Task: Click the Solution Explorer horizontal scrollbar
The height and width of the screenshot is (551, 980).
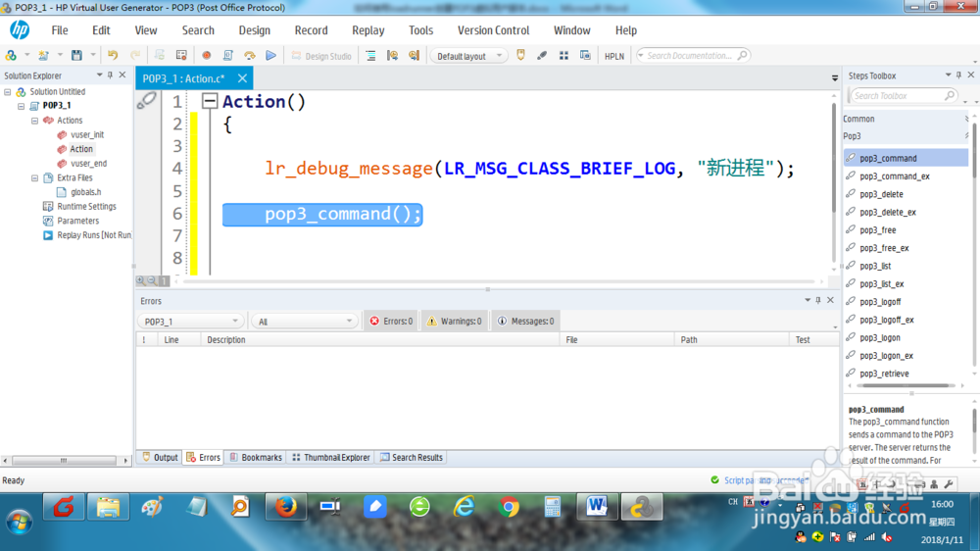Action: pyautogui.click(x=65, y=461)
